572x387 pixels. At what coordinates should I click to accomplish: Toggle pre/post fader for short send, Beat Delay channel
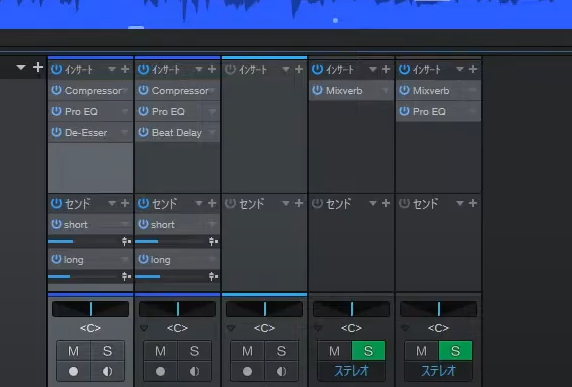[x=213, y=241]
